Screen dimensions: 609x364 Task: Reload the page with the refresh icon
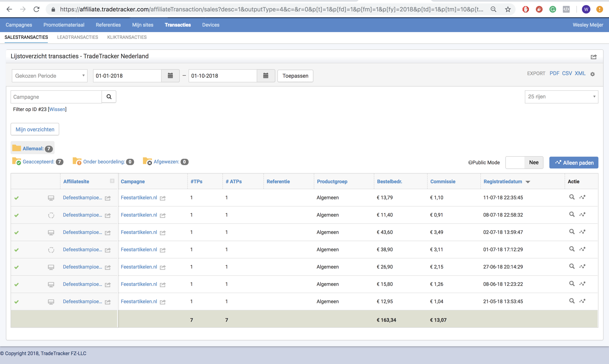(36, 9)
